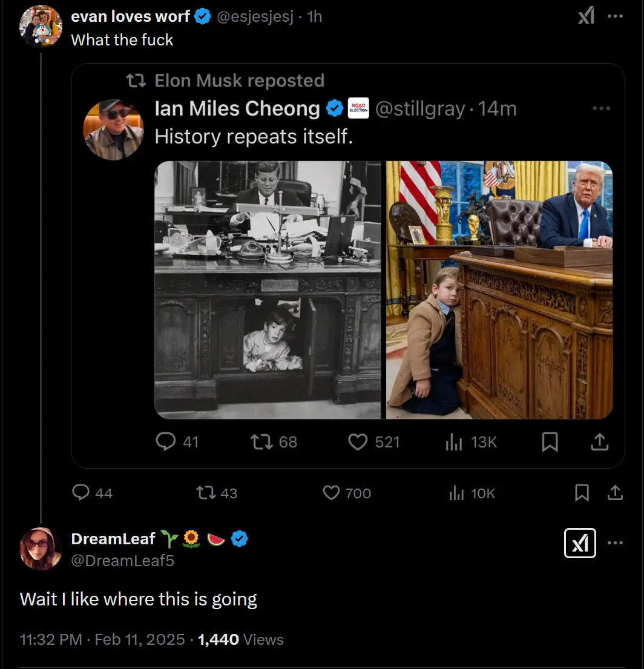
Task: Open the color Oval Office desk photo
Action: click(499, 290)
